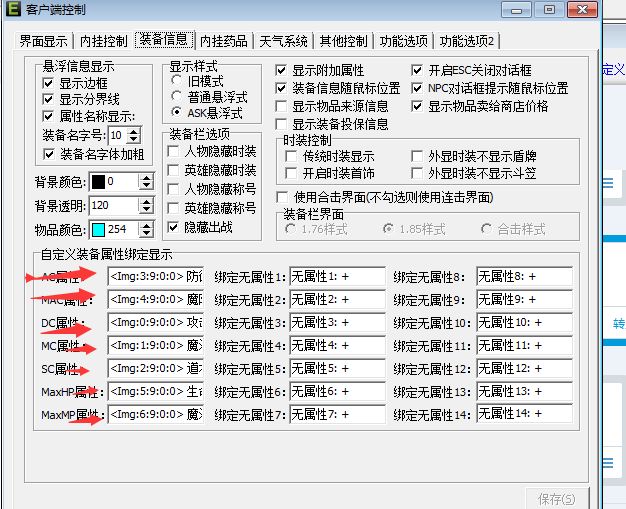Click the 绑定无属性4 input field

pyautogui.click(x=337, y=345)
